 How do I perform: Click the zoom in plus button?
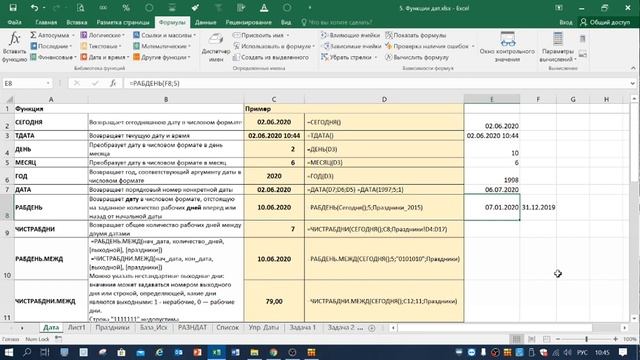pyautogui.click(x=616, y=339)
